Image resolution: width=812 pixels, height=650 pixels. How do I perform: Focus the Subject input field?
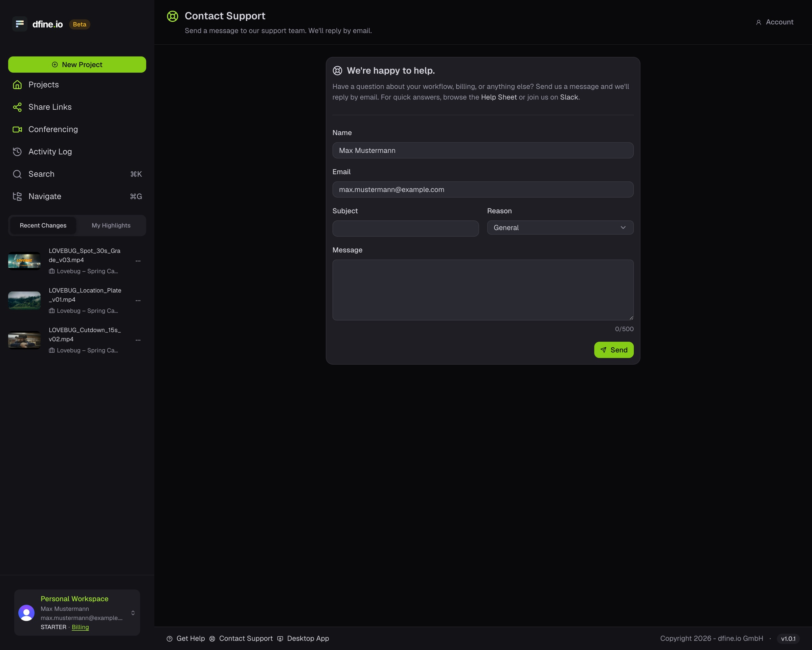tap(406, 229)
